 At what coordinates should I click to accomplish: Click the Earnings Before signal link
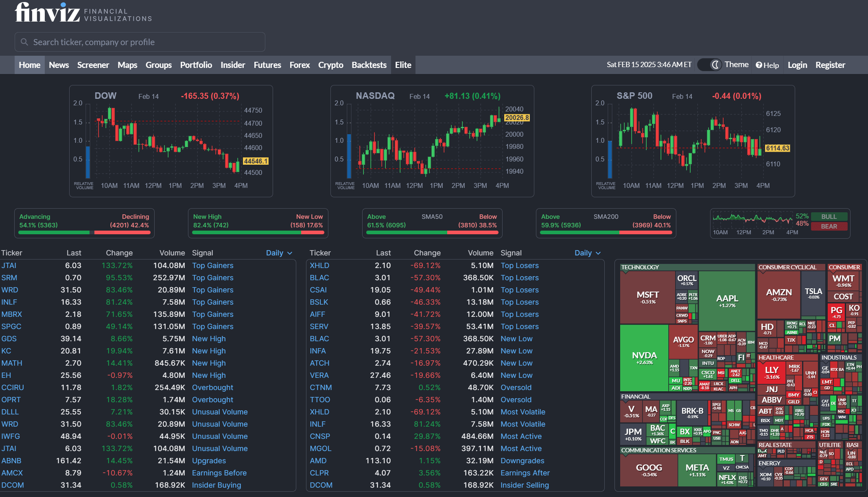(x=219, y=473)
